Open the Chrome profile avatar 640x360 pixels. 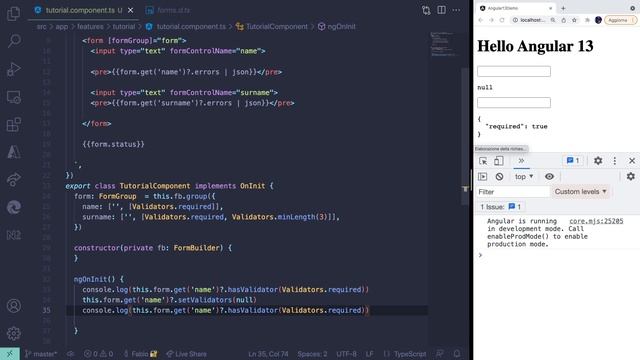pos(598,20)
